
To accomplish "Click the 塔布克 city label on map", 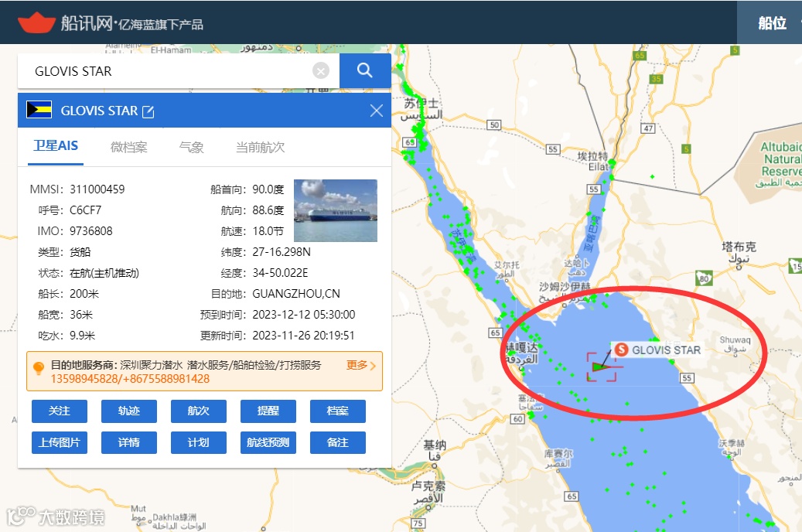I will 739,247.
